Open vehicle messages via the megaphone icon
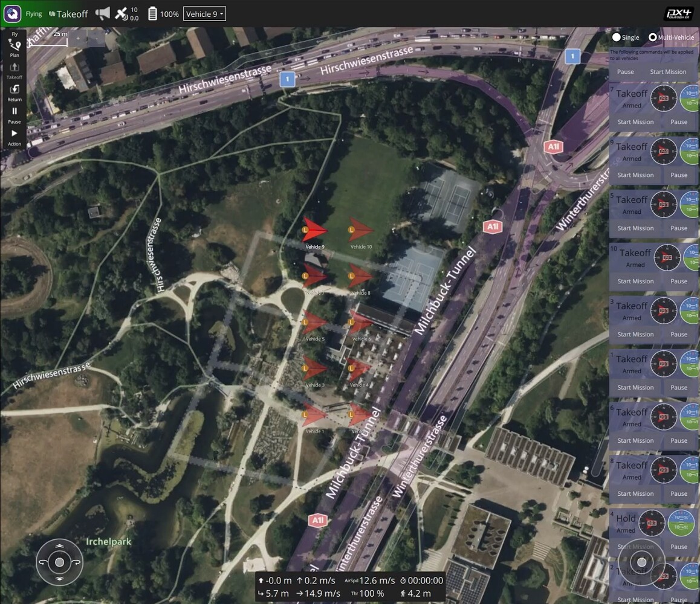Viewport: 700px width, 604px height. tap(103, 13)
